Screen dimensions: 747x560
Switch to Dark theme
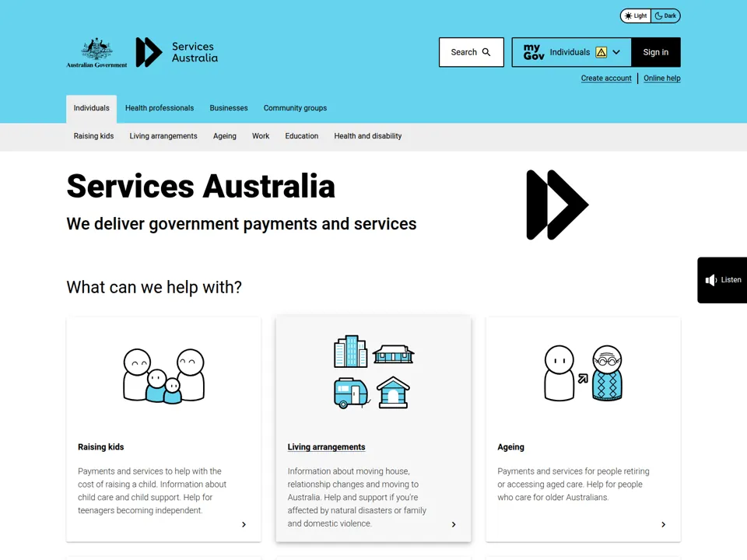665,16
